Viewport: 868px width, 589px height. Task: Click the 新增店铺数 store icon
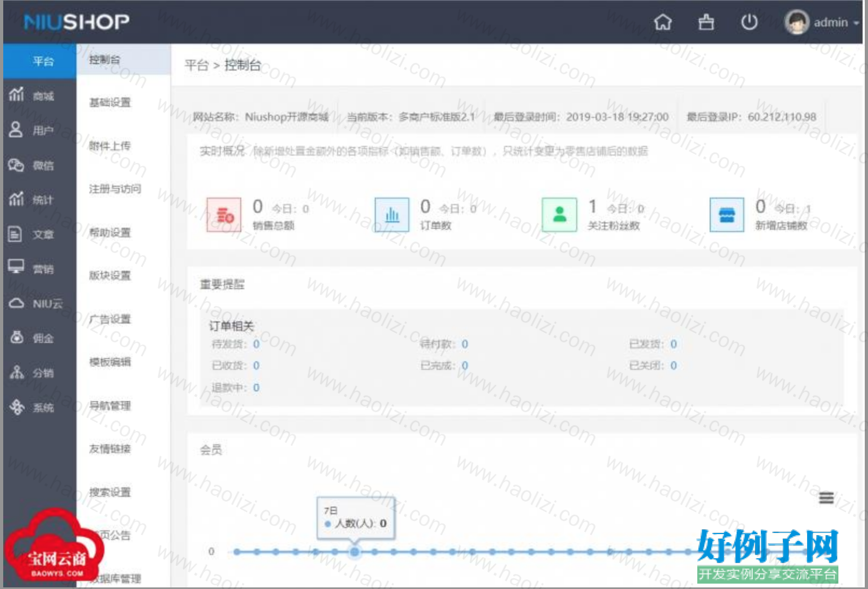[x=727, y=214]
